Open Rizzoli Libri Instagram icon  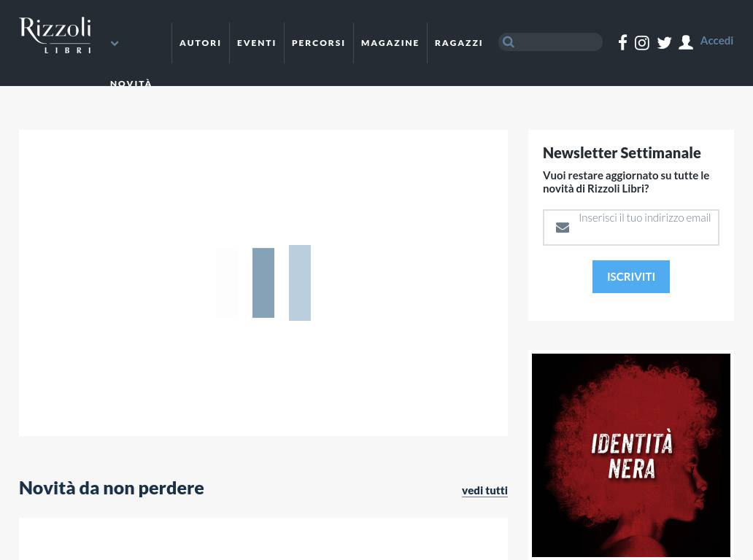(x=642, y=43)
